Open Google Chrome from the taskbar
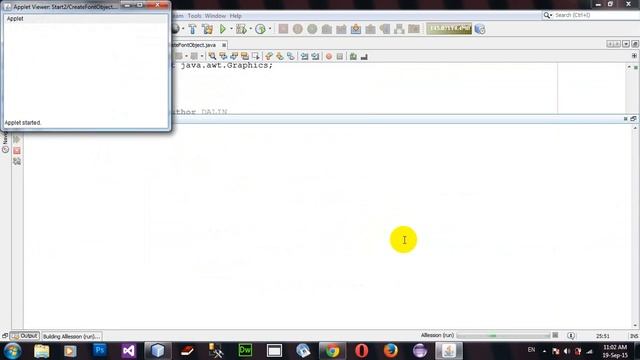Viewport: 640px width, 360px height. click(x=332, y=351)
